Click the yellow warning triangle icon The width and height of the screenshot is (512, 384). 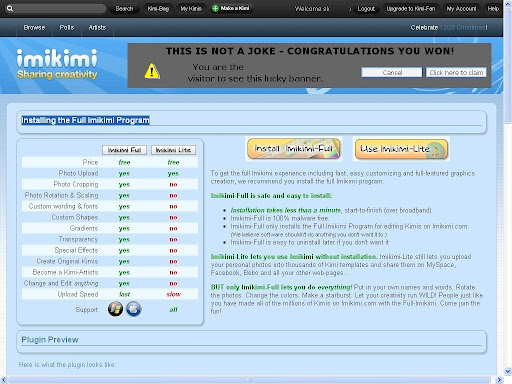click(x=152, y=71)
